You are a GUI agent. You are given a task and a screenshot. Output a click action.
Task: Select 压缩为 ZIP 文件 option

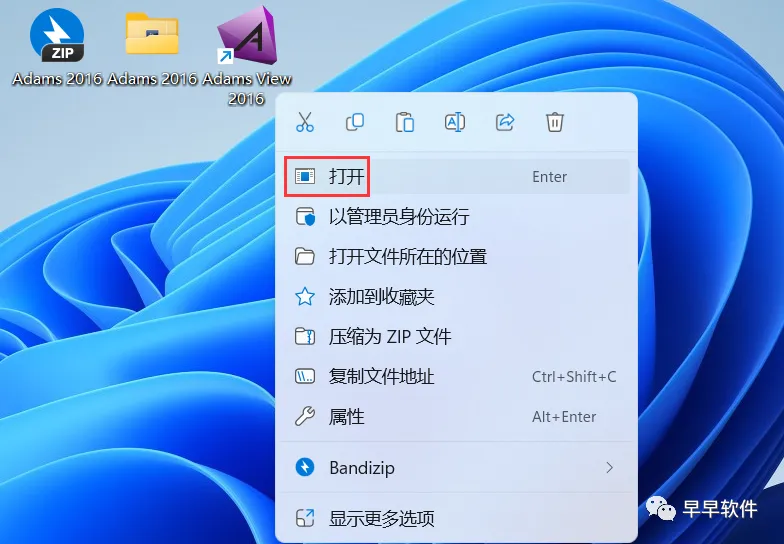(x=456, y=336)
